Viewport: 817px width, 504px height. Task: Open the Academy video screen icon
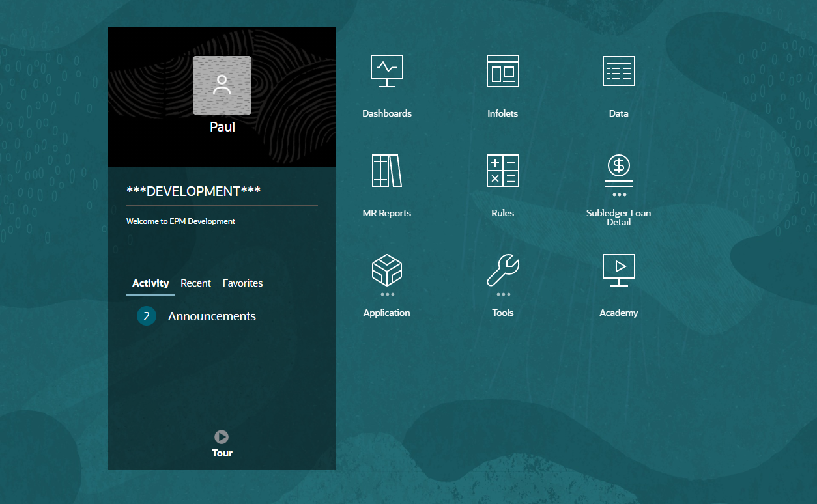click(x=619, y=270)
